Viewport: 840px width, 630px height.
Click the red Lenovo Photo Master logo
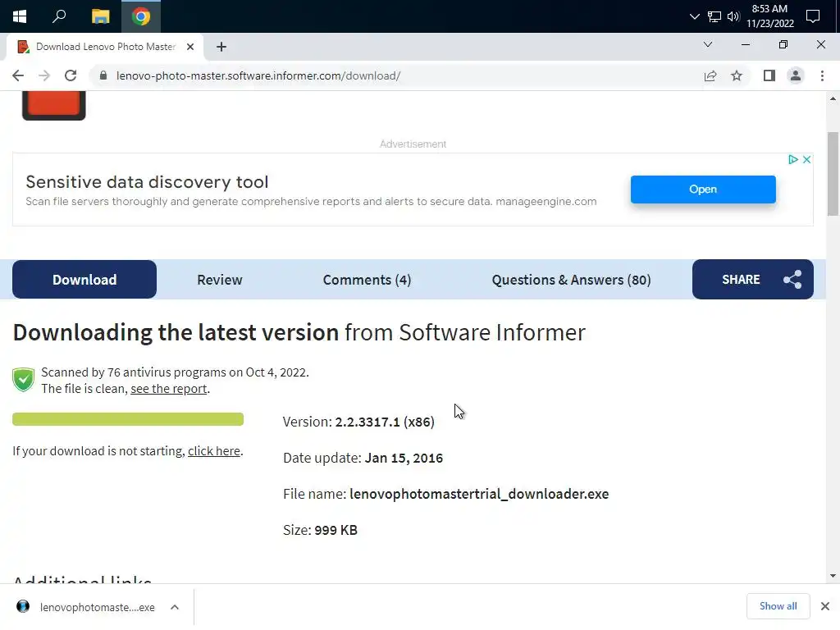coord(53,105)
